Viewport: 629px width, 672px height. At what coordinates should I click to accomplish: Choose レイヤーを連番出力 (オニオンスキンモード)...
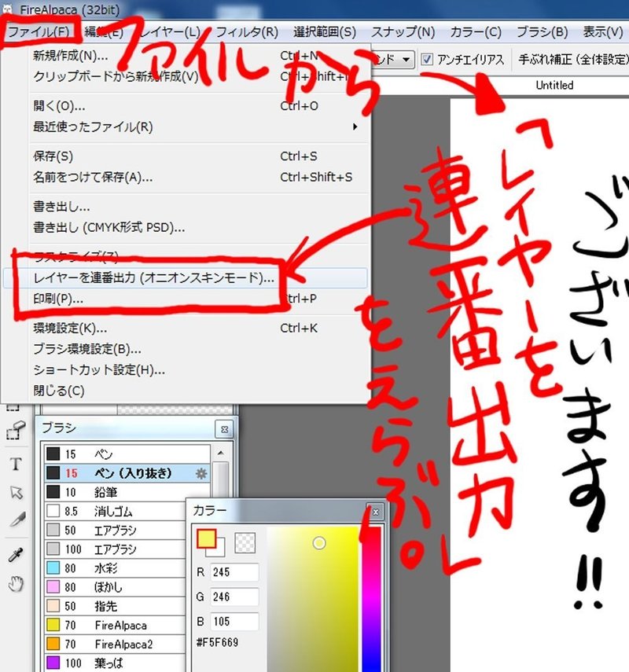(186, 278)
